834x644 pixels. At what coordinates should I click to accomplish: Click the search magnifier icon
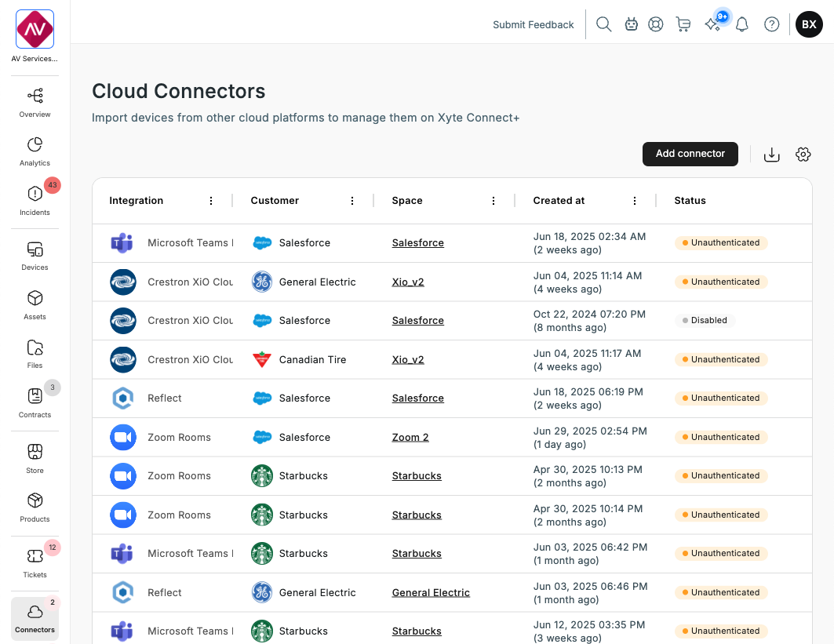click(x=603, y=24)
